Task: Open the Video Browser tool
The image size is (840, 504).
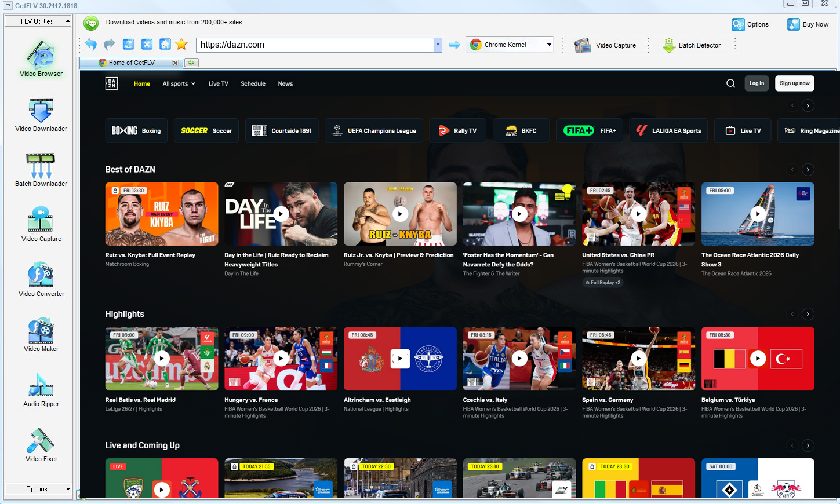Action: click(41, 59)
